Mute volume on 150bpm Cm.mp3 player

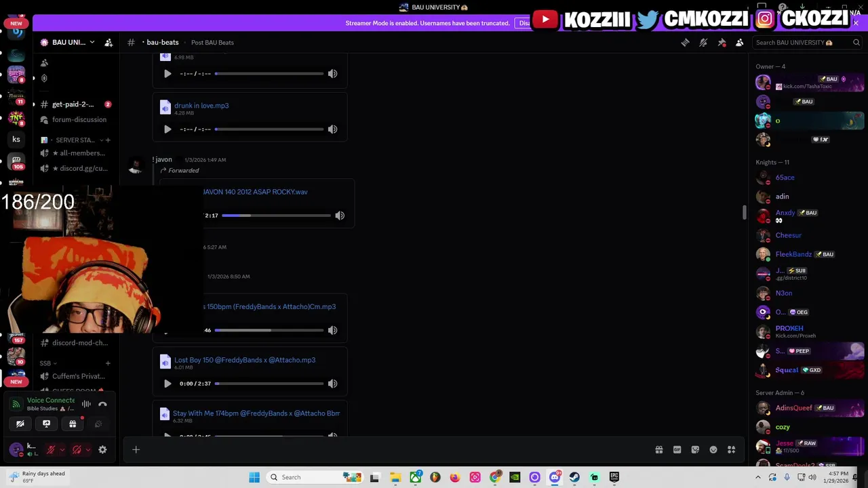point(332,330)
